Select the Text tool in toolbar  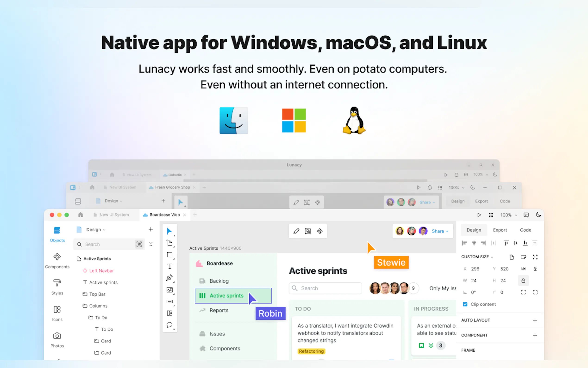(170, 266)
